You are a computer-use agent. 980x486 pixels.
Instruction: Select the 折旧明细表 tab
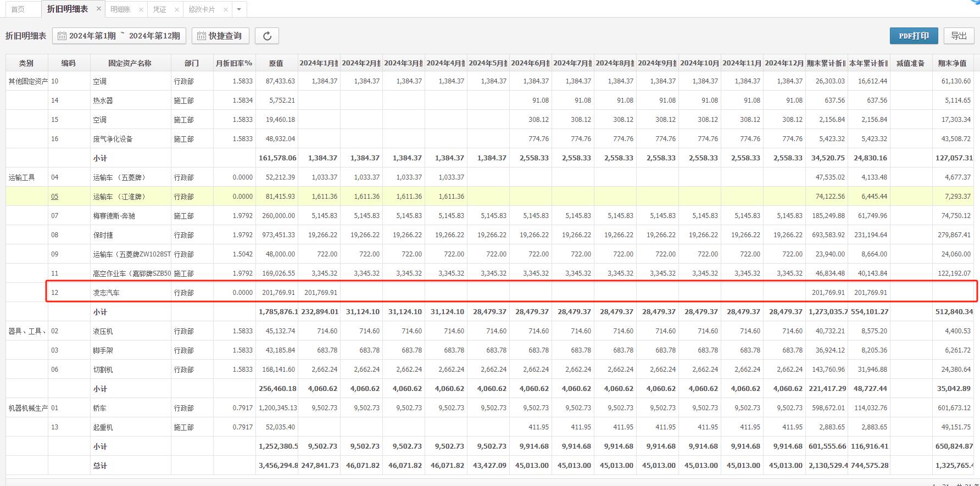(x=68, y=9)
